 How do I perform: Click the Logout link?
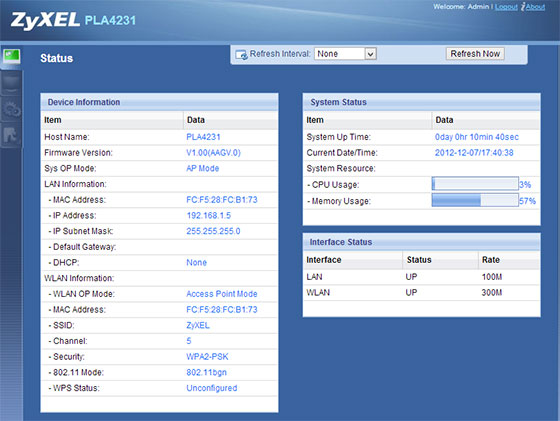coord(506,7)
